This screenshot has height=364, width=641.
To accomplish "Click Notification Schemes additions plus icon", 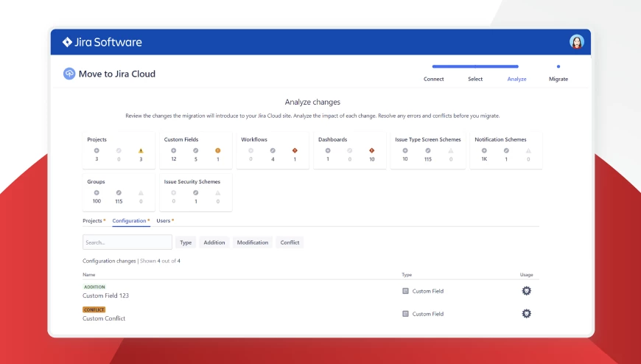I will (x=484, y=150).
